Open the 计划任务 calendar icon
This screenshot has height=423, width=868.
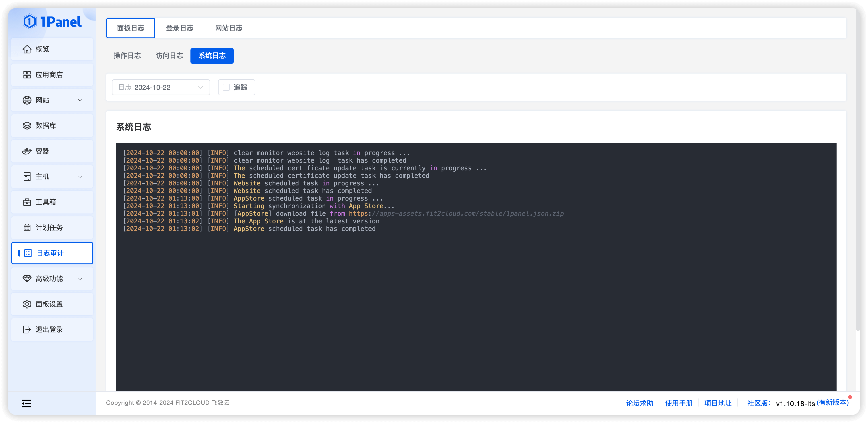[x=27, y=228]
